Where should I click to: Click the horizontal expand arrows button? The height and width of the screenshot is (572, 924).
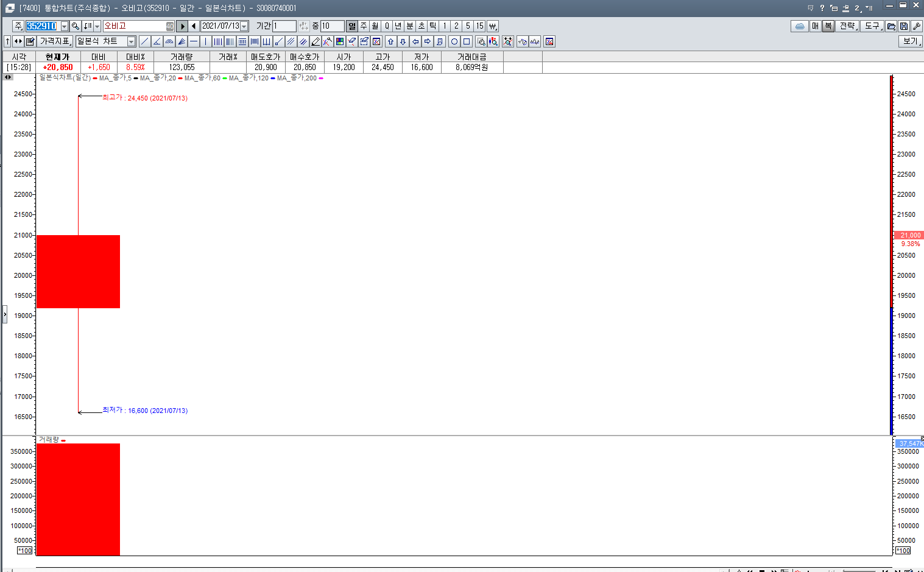pos(18,41)
